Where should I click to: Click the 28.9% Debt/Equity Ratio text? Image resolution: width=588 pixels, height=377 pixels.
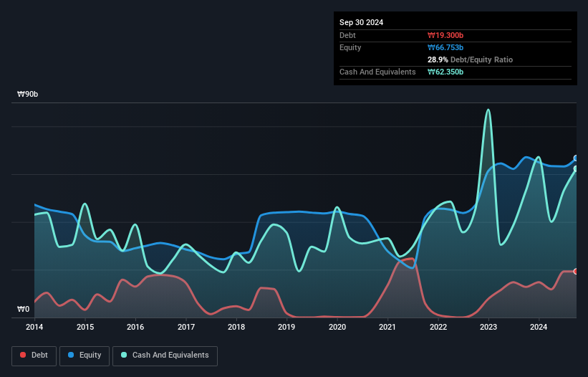471,59
